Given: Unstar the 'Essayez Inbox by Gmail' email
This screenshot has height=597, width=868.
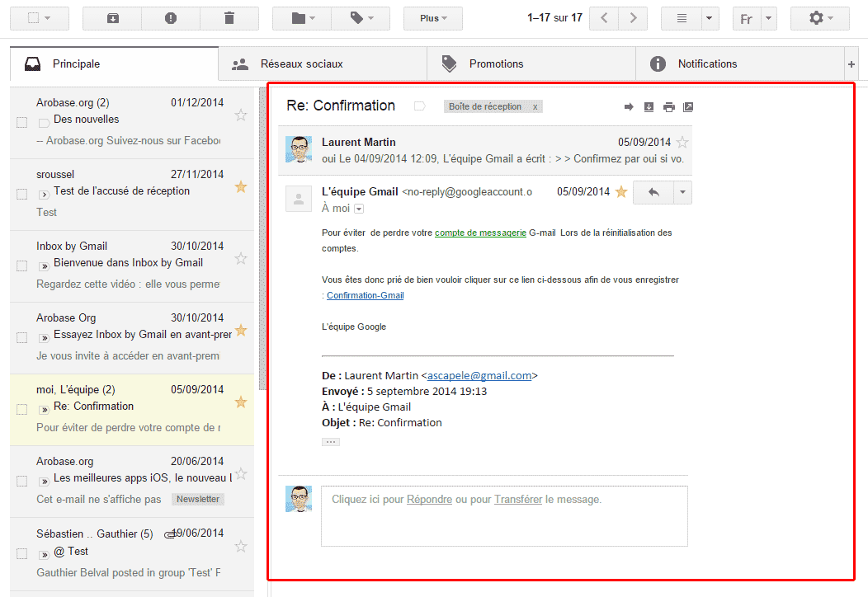Looking at the screenshot, I should (x=241, y=331).
